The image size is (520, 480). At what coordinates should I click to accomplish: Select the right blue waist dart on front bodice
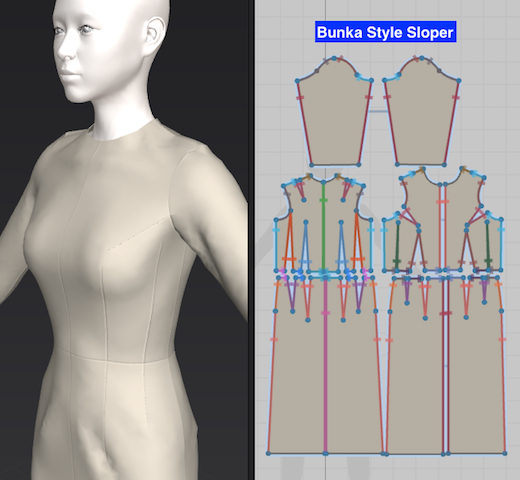coord(341,245)
